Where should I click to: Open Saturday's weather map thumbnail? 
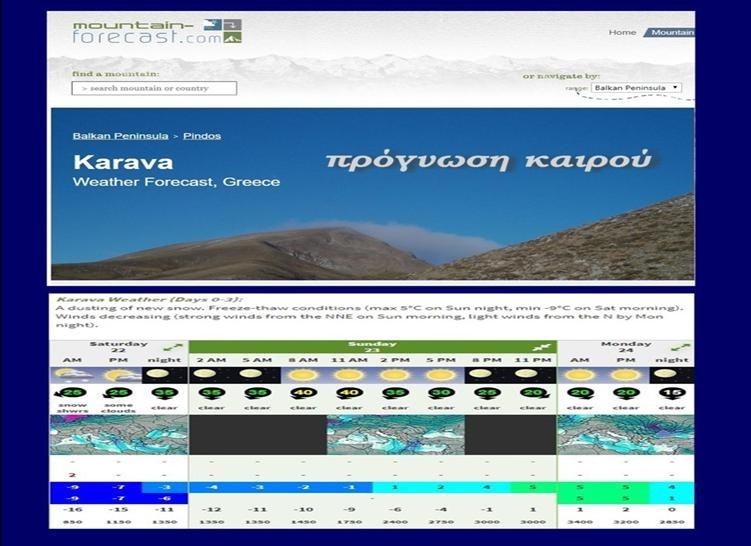[119, 435]
